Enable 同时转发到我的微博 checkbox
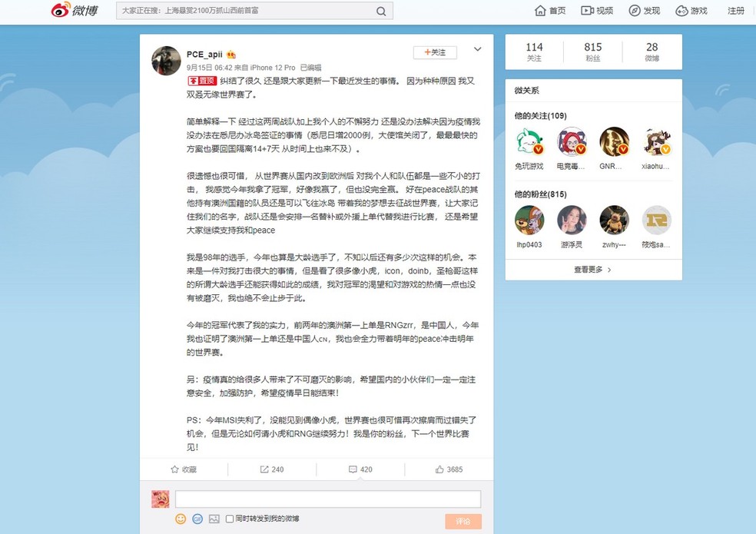Screen dimensions: 756x534 coord(230,519)
